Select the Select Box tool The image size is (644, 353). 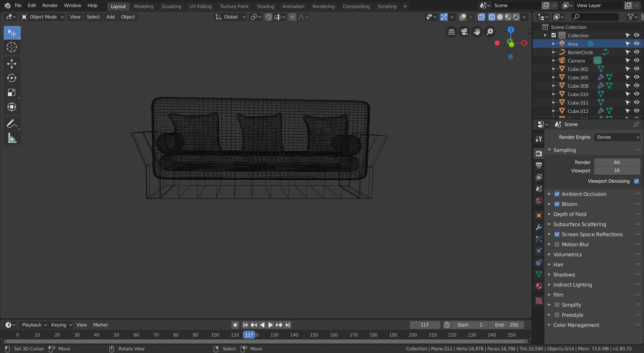(x=12, y=33)
